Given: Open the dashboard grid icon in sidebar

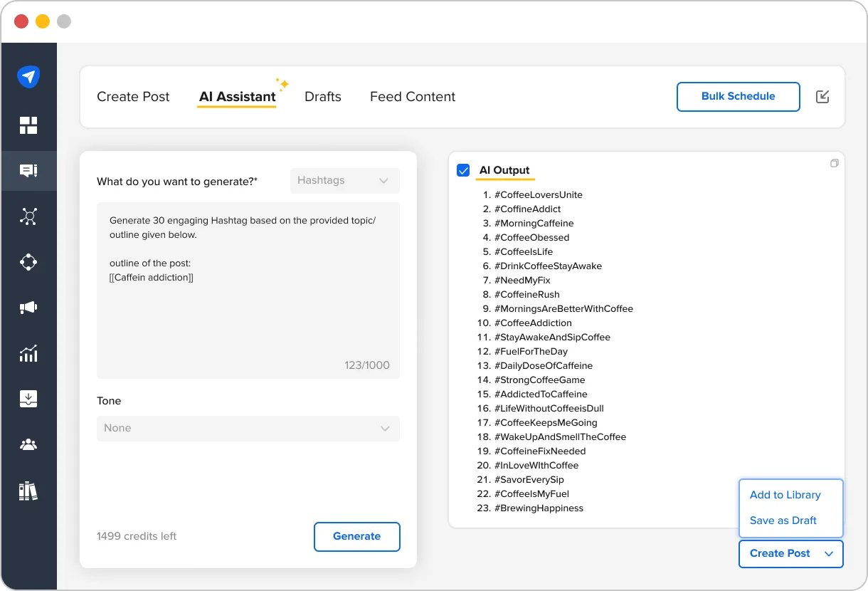Looking at the screenshot, I should coord(28,125).
